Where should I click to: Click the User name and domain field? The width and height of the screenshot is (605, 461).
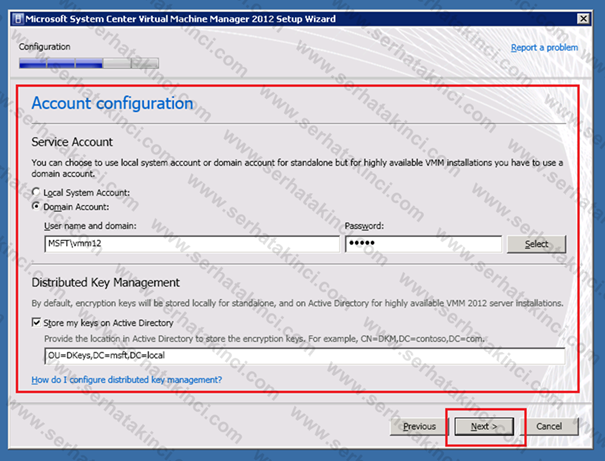tap(192, 244)
